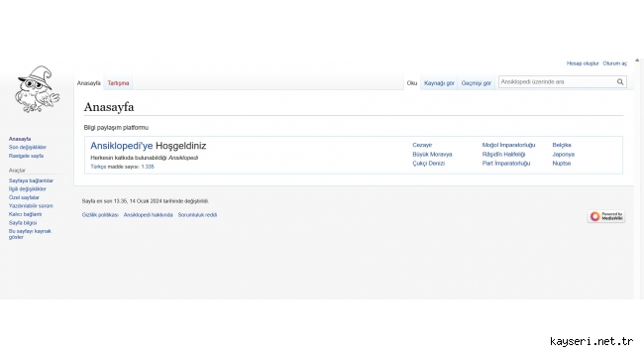
Task: Focus the Ansiklopedi search field
Action: (x=558, y=82)
